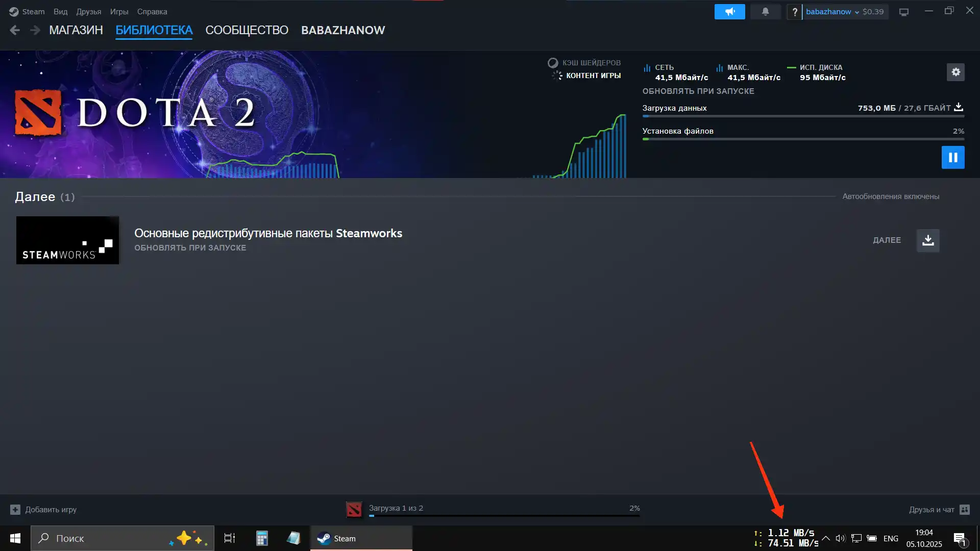Open Task View on the taskbar
This screenshot has height=551, width=980.
point(230,538)
